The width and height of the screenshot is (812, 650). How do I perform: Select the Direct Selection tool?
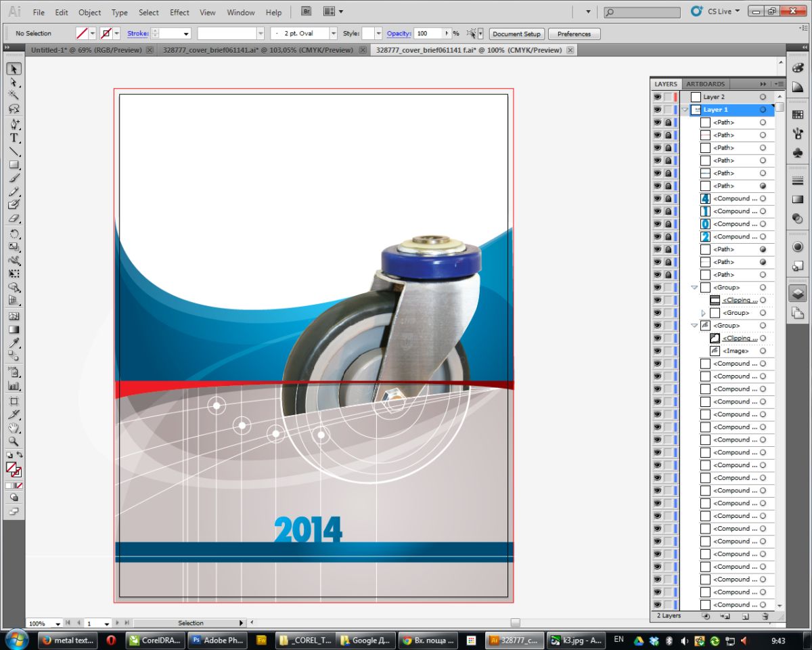14,82
